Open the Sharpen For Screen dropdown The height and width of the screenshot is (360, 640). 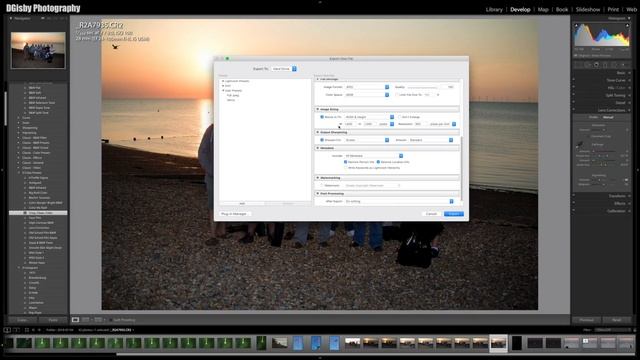[x=367, y=140]
